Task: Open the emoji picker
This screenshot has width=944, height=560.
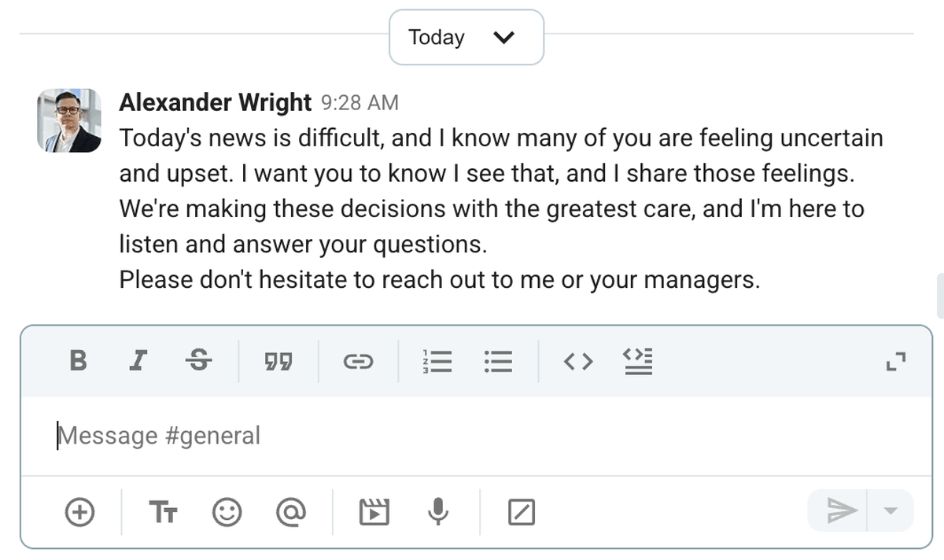Action: [x=227, y=510]
